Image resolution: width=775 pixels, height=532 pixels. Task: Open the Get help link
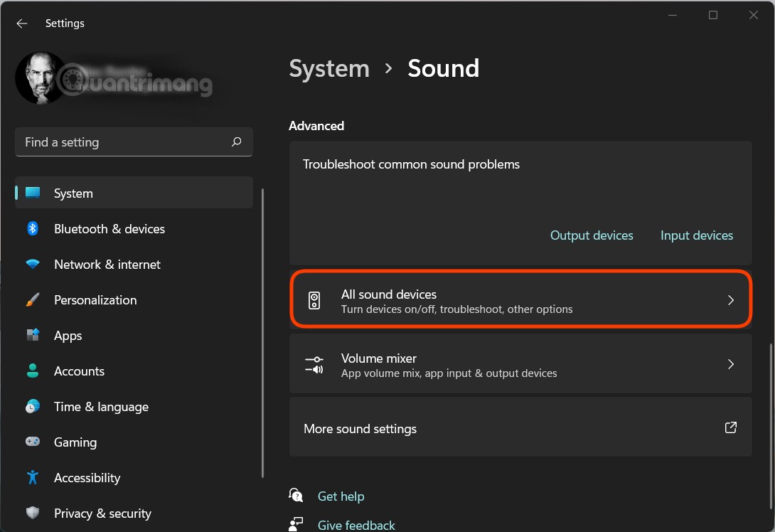[341, 496]
